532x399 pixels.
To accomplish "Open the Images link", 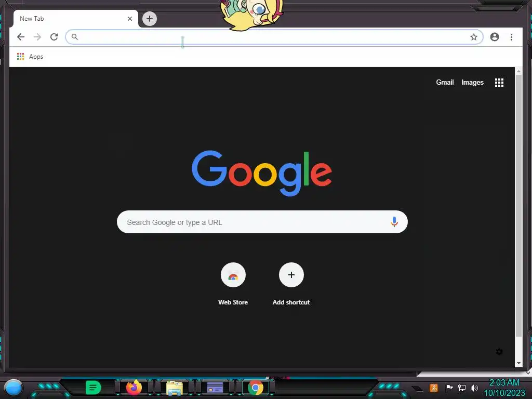I will (x=472, y=83).
